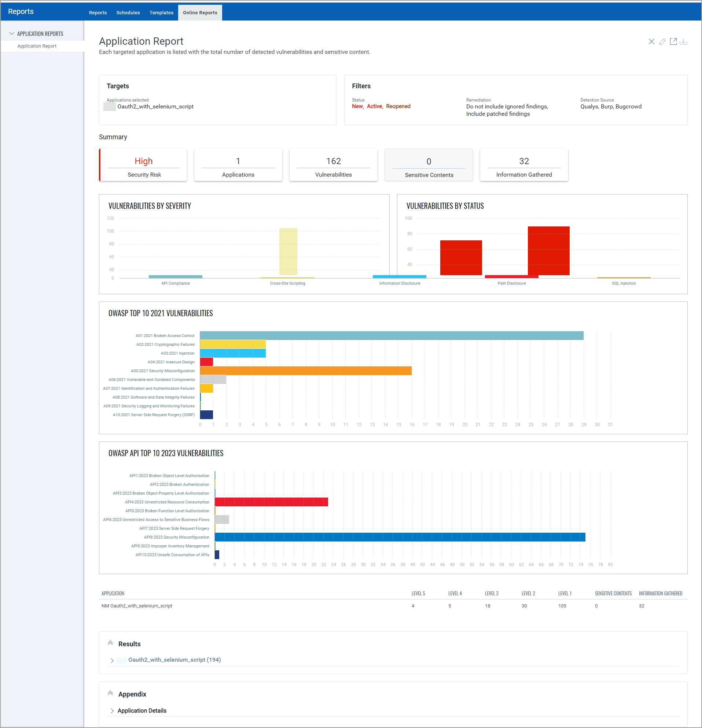This screenshot has width=702, height=728.
Task: Click the Information Gathered summary card
Action: (x=524, y=165)
